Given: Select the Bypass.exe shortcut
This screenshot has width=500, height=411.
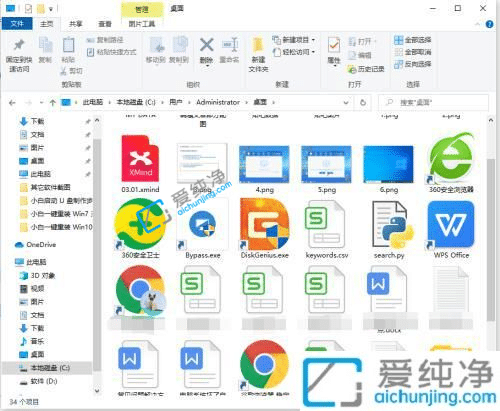Looking at the screenshot, I should click(202, 224).
